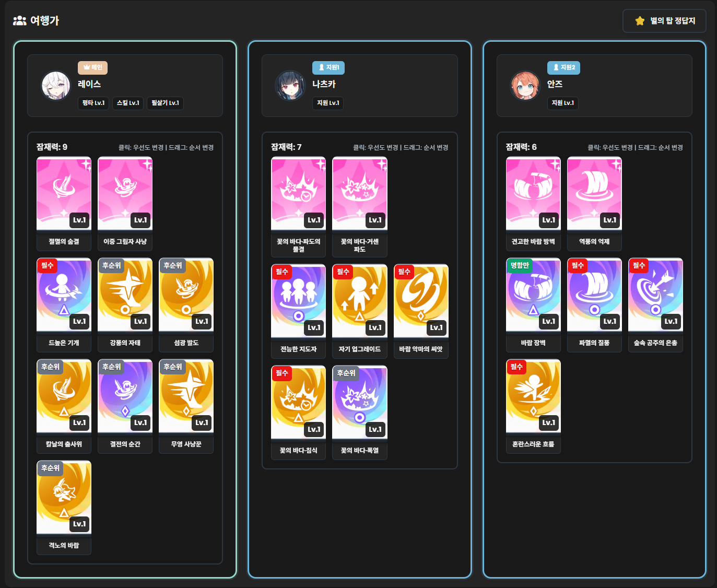Select the 혼란스러운 흐름 card
Image resolution: width=717 pixels, height=588 pixels.
(533, 396)
